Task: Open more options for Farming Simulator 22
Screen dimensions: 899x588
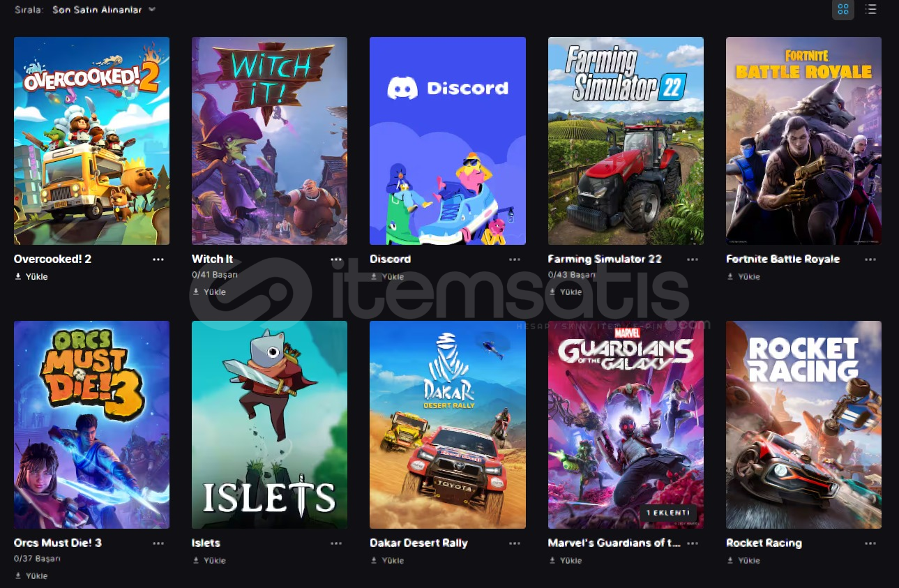Action: [693, 259]
